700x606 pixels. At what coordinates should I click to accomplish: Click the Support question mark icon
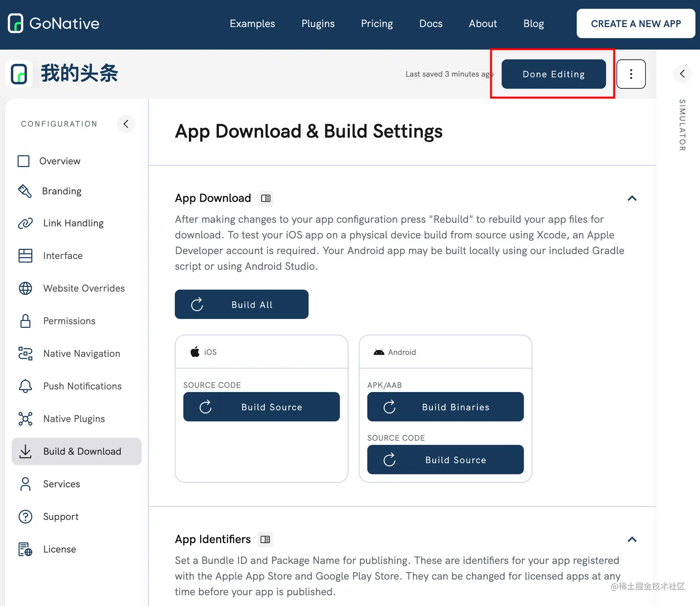pos(25,517)
